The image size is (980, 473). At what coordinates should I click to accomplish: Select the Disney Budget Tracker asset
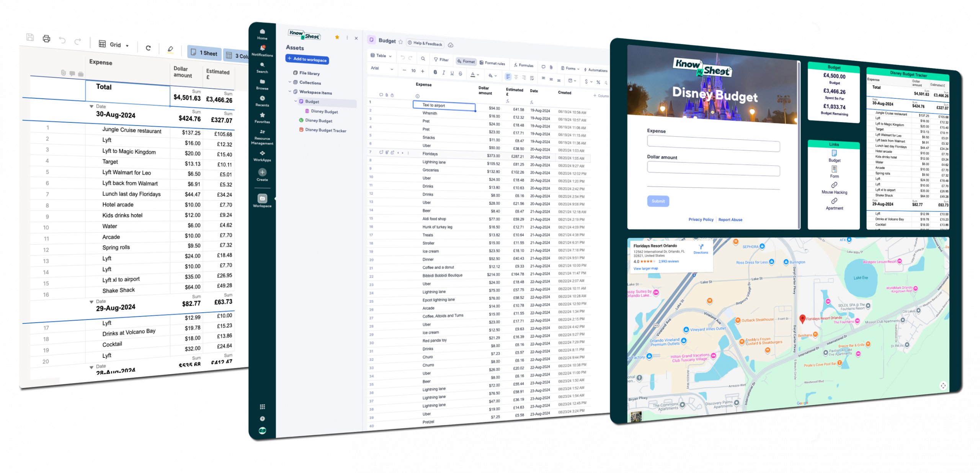click(326, 130)
